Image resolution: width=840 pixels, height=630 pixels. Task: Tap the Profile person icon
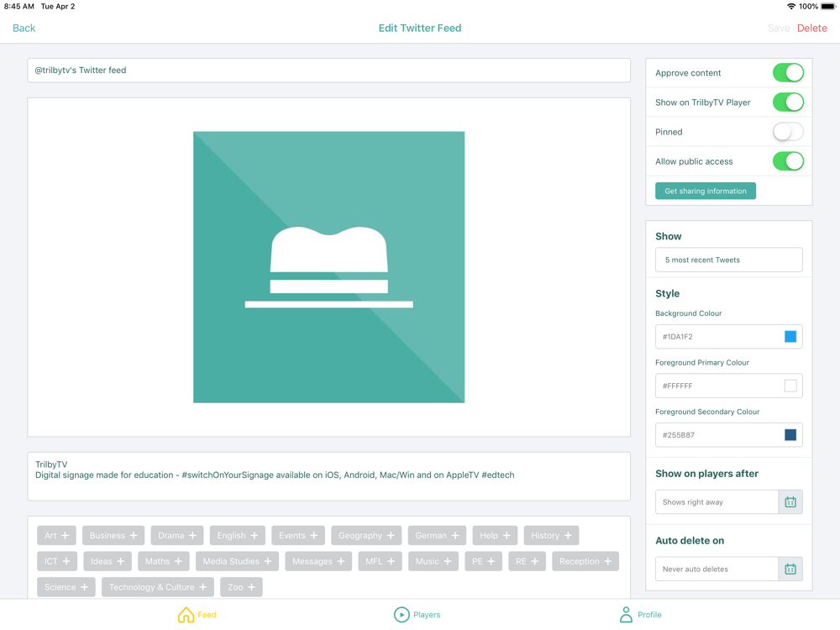[x=626, y=615]
